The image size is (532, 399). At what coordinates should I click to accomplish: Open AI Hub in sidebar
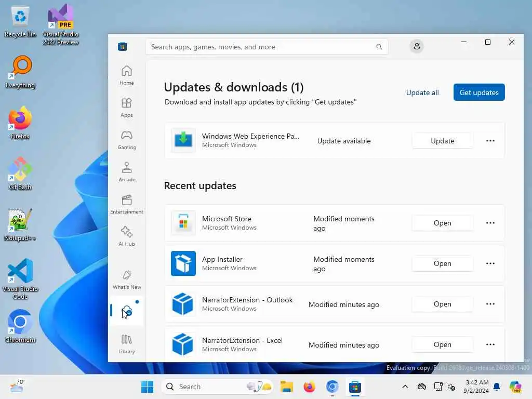(x=127, y=236)
